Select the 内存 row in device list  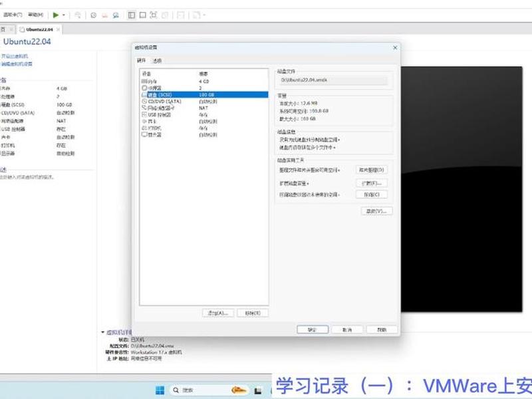click(x=204, y=81)
